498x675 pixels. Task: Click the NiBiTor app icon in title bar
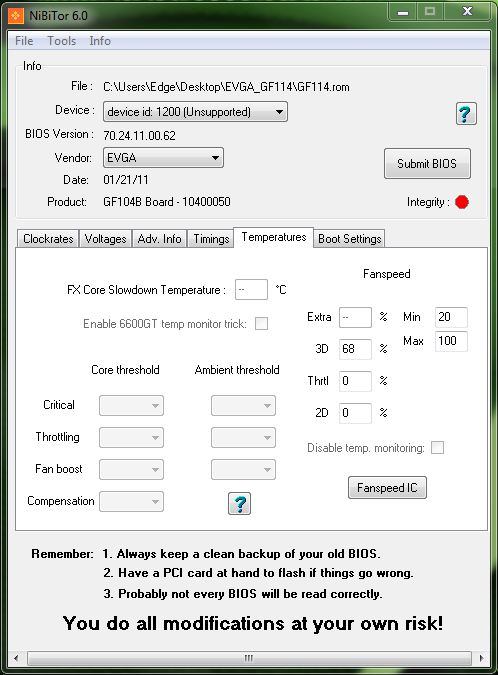pos(16,16)
